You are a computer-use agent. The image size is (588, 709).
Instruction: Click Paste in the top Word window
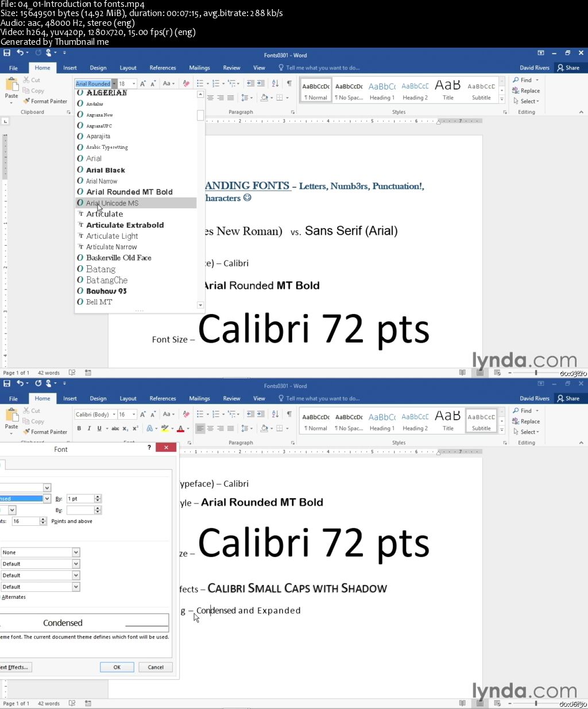click(x=11, y=88)
